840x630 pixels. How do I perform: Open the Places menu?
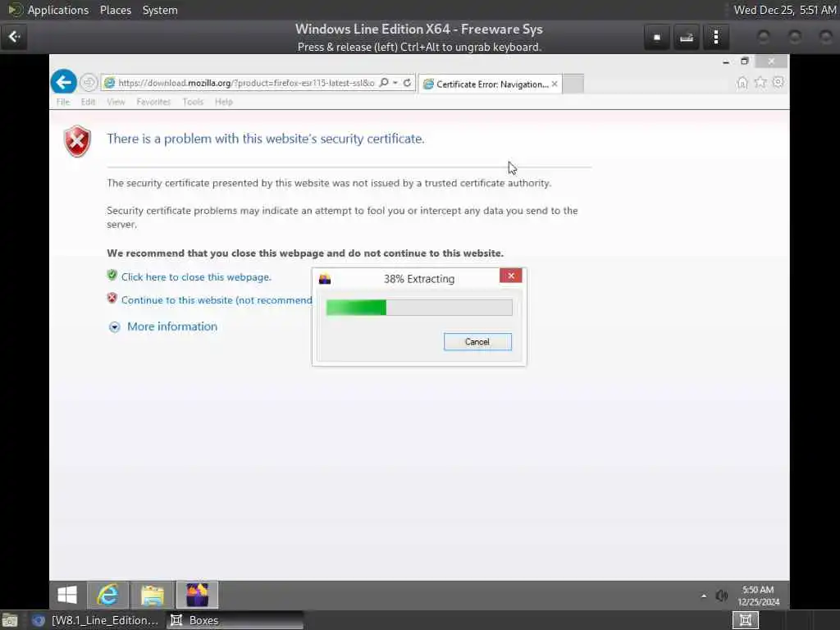coord(116,10)
